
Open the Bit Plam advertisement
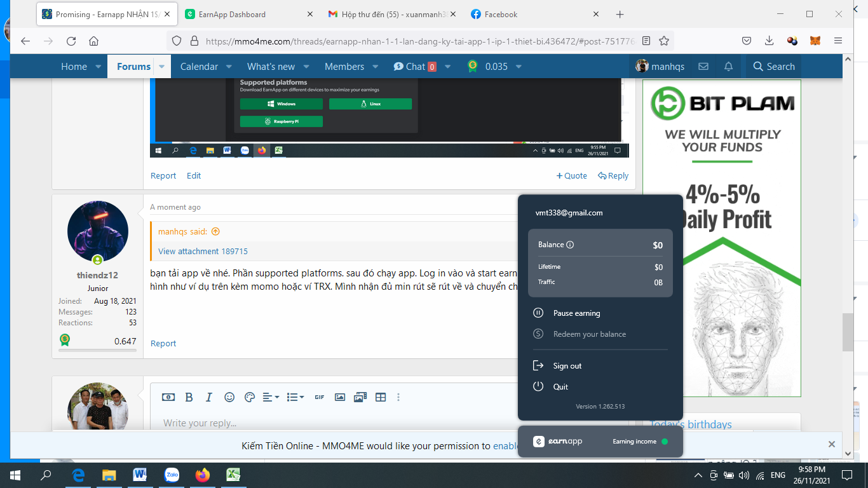click(722, 238)
